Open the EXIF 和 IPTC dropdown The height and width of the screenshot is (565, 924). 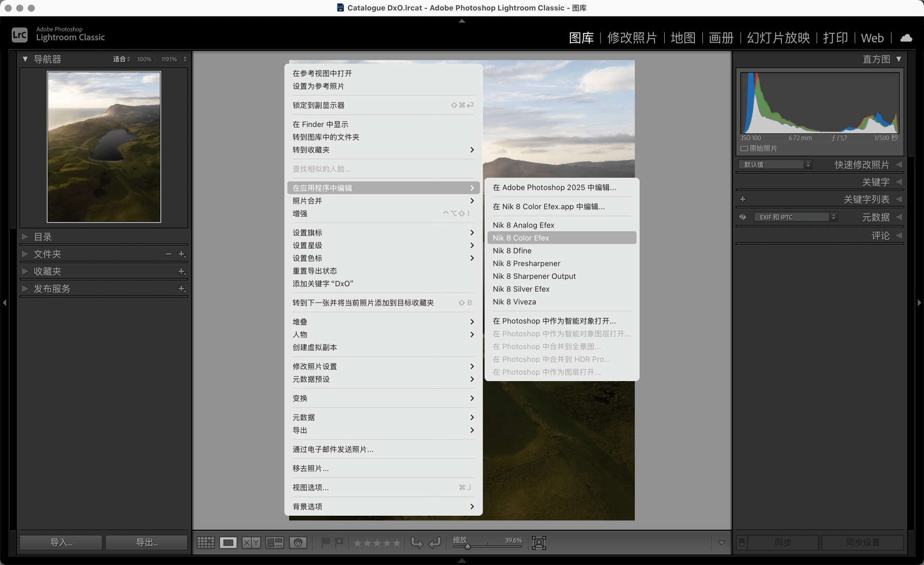coord(796,217)
